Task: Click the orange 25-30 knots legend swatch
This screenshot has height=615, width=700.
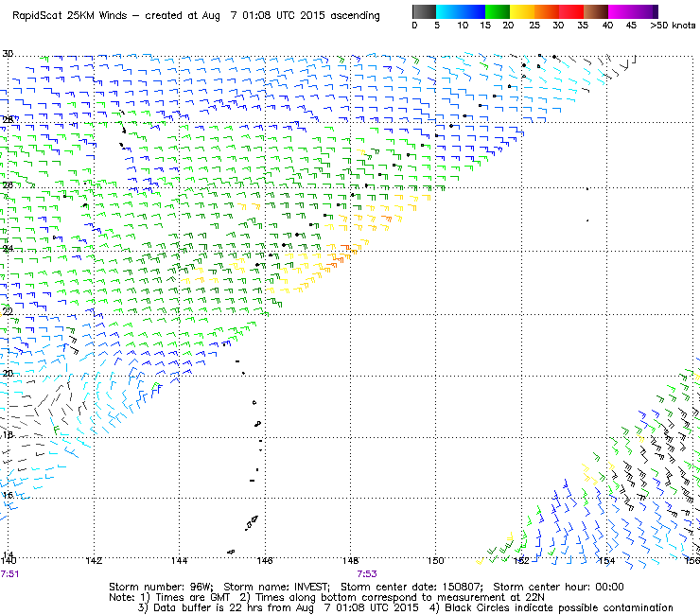Action: pyautogui.click(x=547, y=11)
